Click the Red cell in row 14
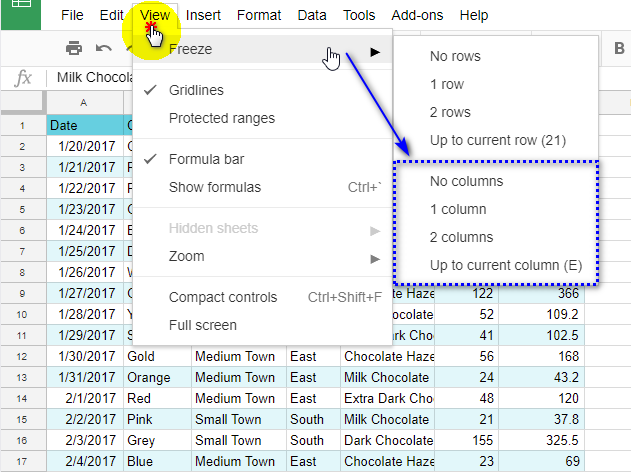Viewport: 631px width, 472px height. click(157, 398)
